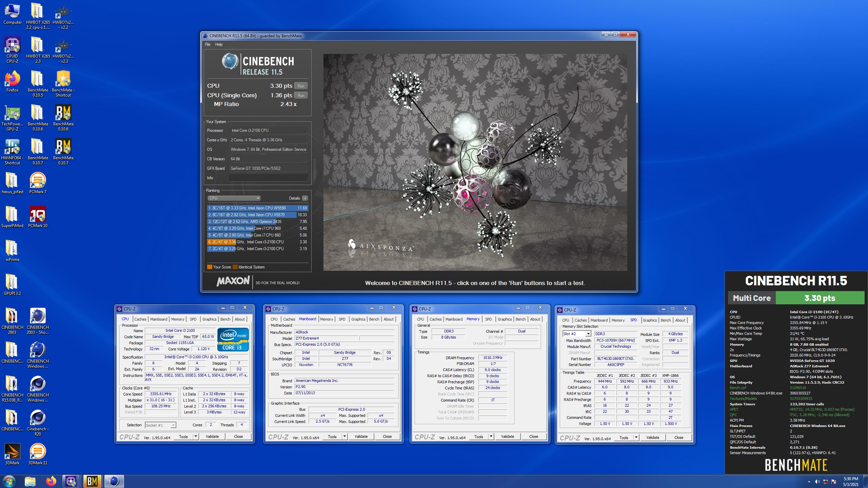Open the hexus_pifast folder icon

pos(13,183)
